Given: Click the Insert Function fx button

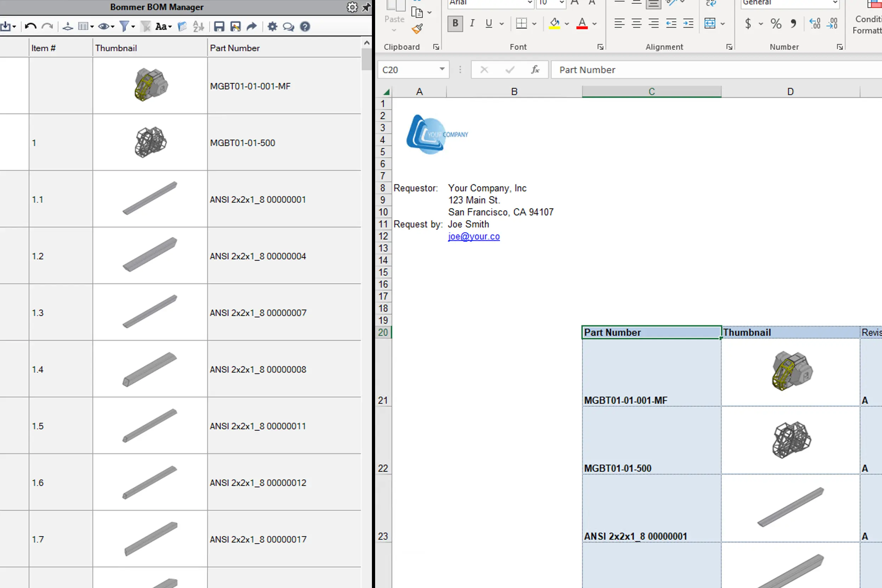Looking at the screenshot, I should pyautogui.click(x=535, y=70).
